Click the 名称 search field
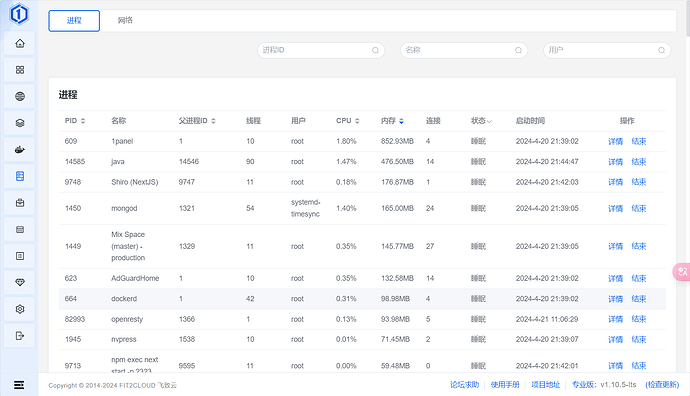 (x=464, y=50)
